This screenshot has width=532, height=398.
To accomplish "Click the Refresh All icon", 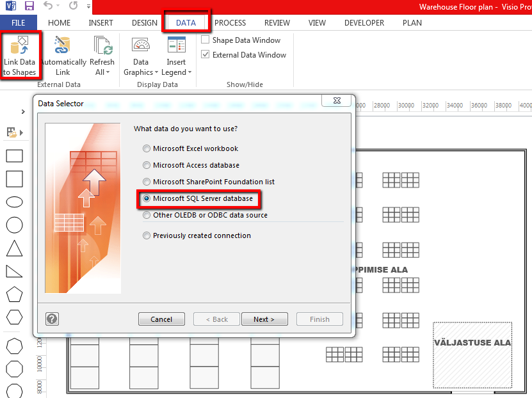I will (x=103, y=45).
